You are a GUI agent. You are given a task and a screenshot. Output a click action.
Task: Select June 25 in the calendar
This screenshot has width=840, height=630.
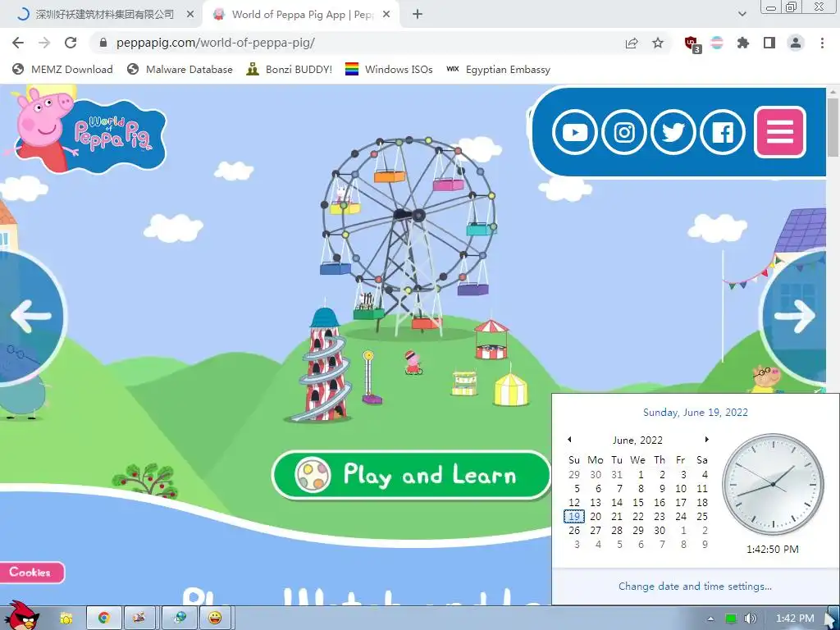click(702, 517)
